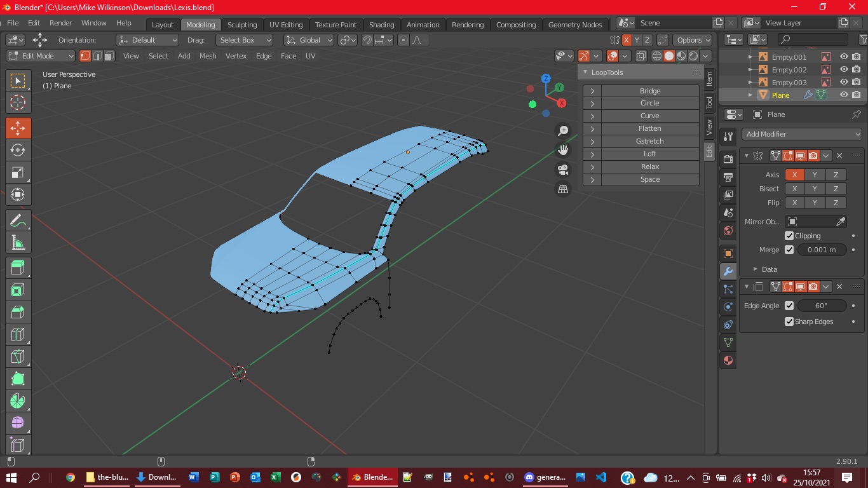
Task: Disable the Sharp Edges checkbox
Action: pos(789,322)
